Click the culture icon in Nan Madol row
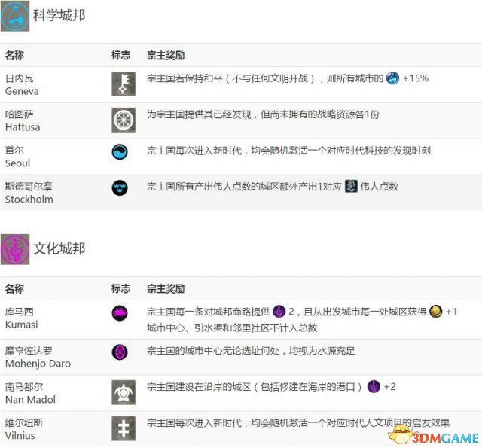482x448 pixels. [x=374, y=386]
